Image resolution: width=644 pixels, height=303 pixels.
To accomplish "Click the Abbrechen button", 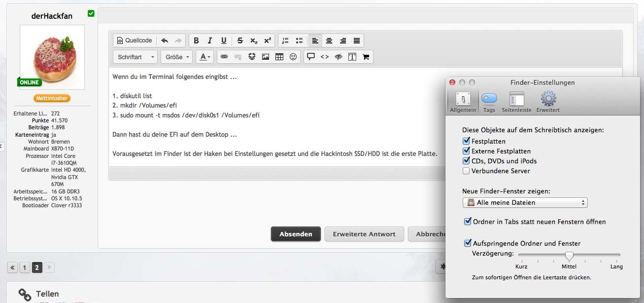I will (427, 234).
